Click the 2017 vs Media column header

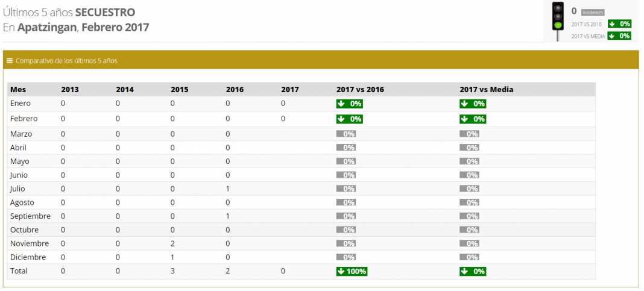(x=486, y=89)
